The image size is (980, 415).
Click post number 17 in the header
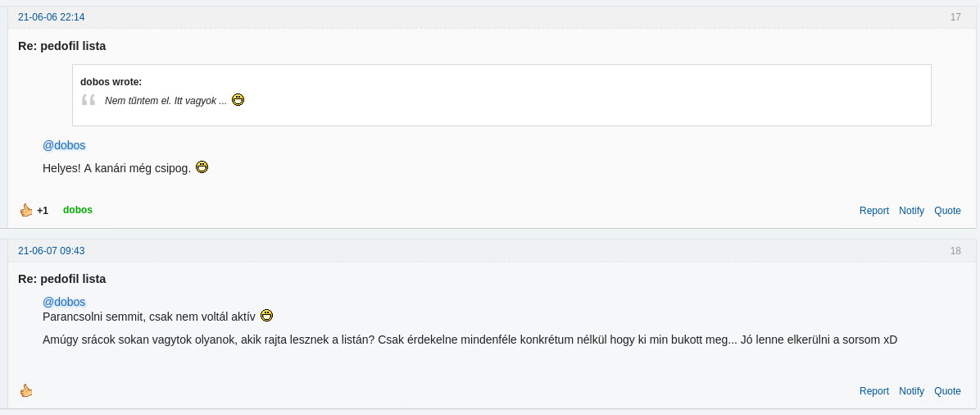[955, 17]
